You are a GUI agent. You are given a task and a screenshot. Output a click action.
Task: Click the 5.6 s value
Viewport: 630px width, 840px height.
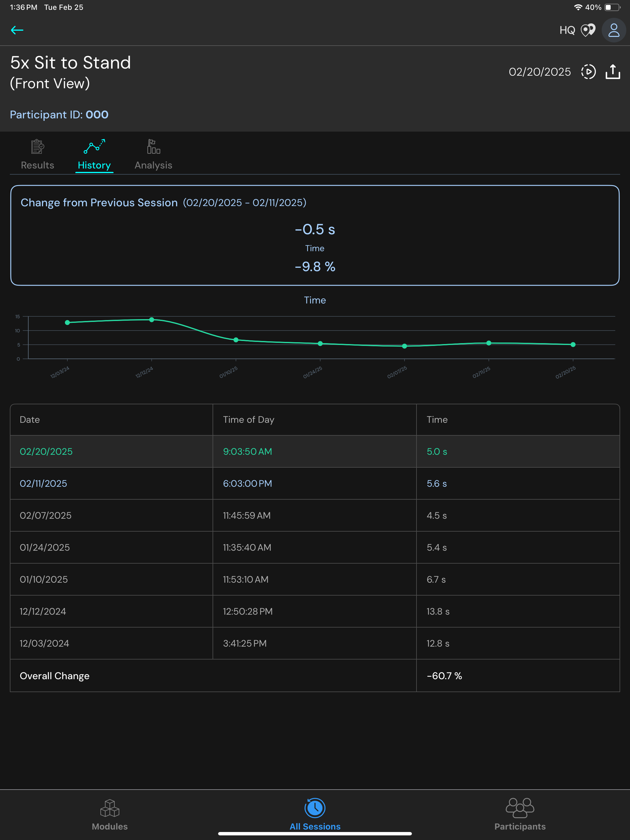[437, 483]
